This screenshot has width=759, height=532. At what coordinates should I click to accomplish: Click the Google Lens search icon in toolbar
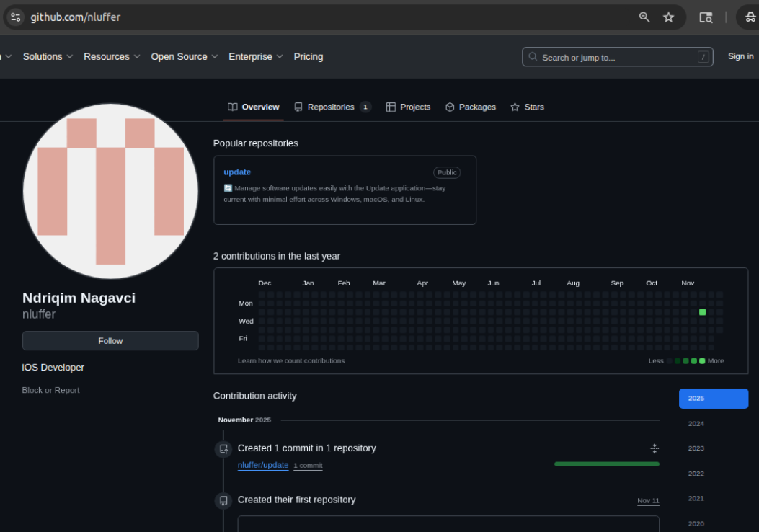(x=706, y=17)
